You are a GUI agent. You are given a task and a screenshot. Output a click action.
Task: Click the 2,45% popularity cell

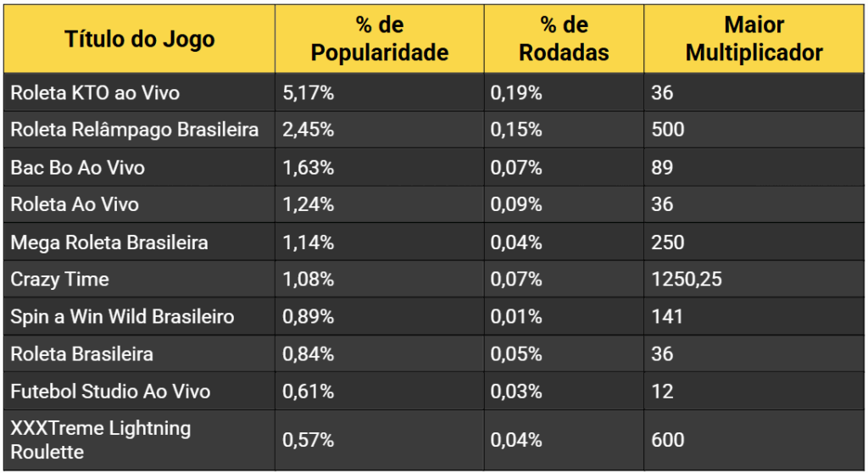pos(308,130)
